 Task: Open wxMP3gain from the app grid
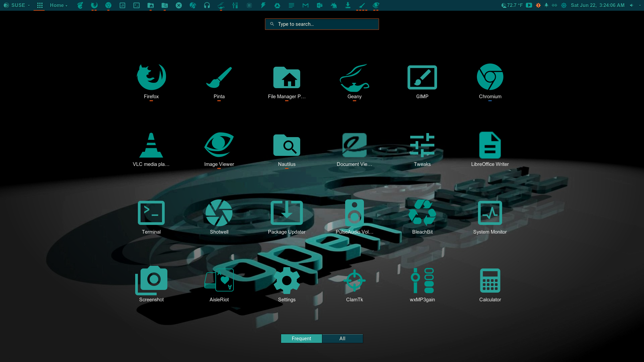tap(422, 285)
